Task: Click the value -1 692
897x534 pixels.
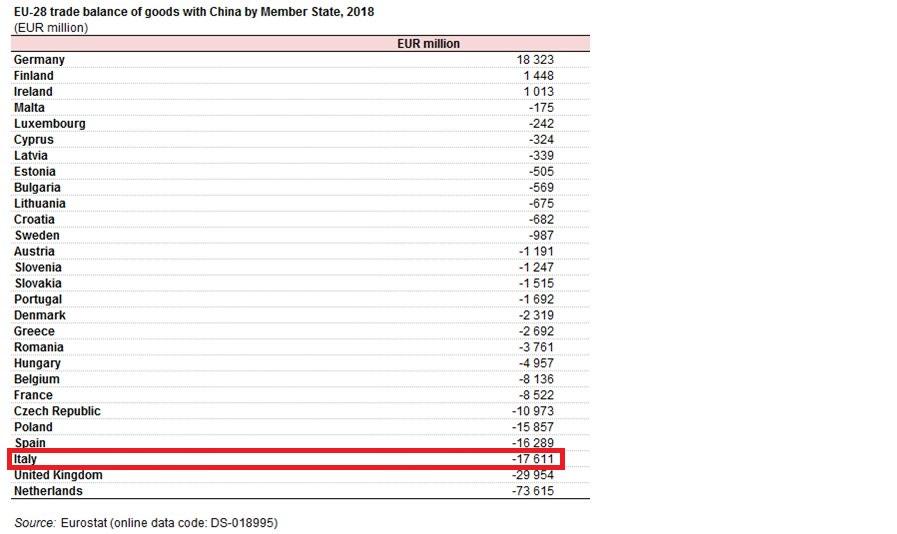Action: coord(537,300)
